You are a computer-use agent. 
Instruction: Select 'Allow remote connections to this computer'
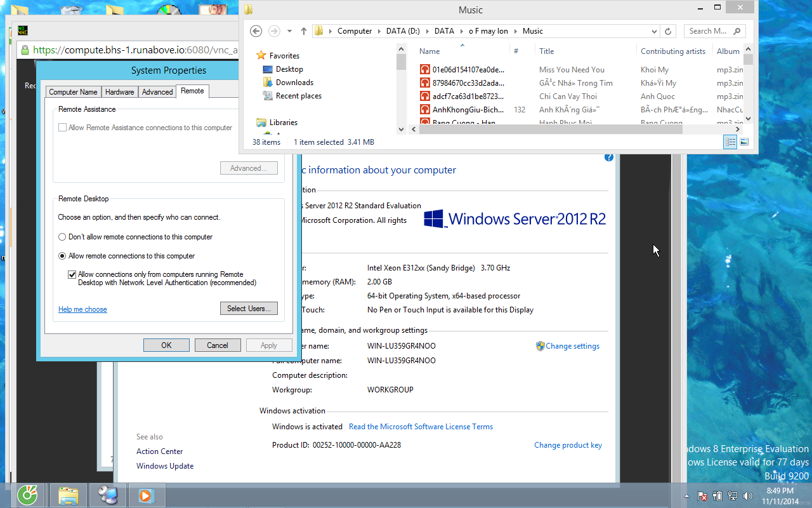pyautogui.click(x=62, y=256)
